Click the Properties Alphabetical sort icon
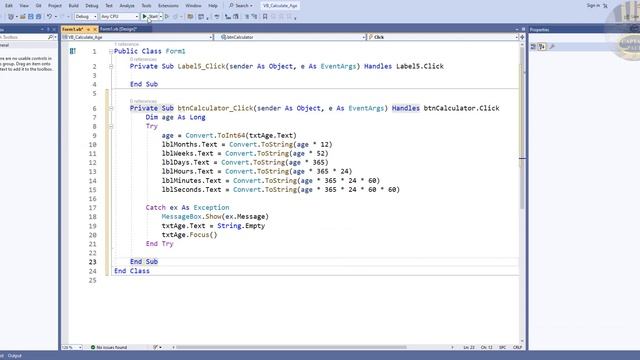Screen dimensions: 640x360 point(542,47)
